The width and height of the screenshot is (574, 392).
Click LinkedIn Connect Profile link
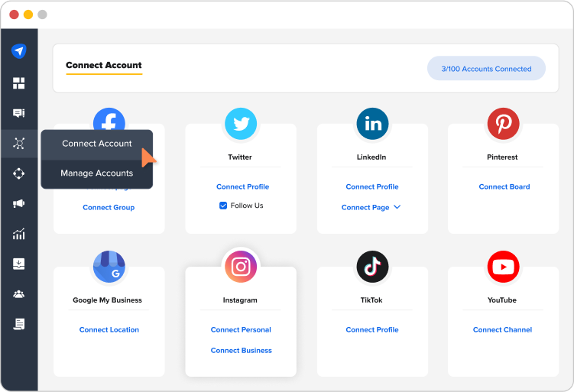coord(372,186)
